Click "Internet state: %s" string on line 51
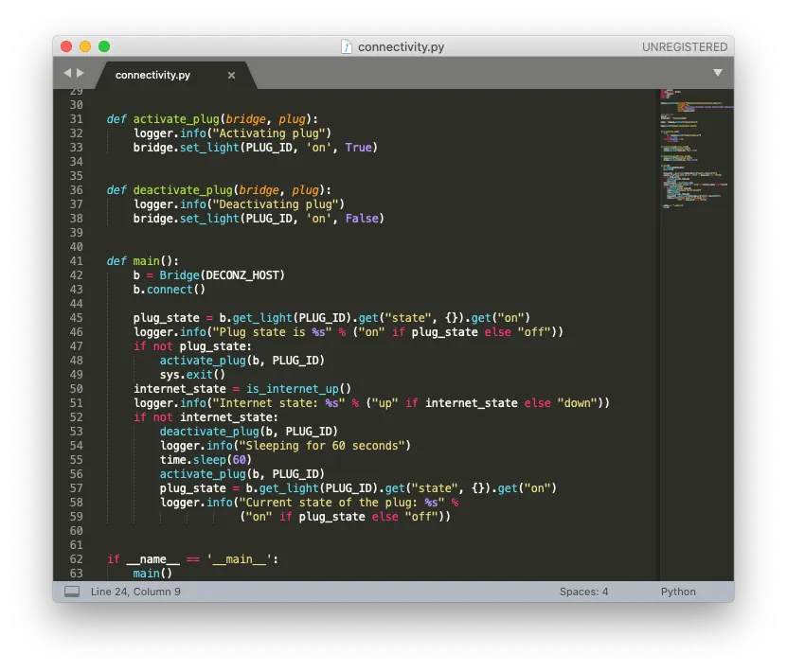787x672 pixels. point(278,404)
